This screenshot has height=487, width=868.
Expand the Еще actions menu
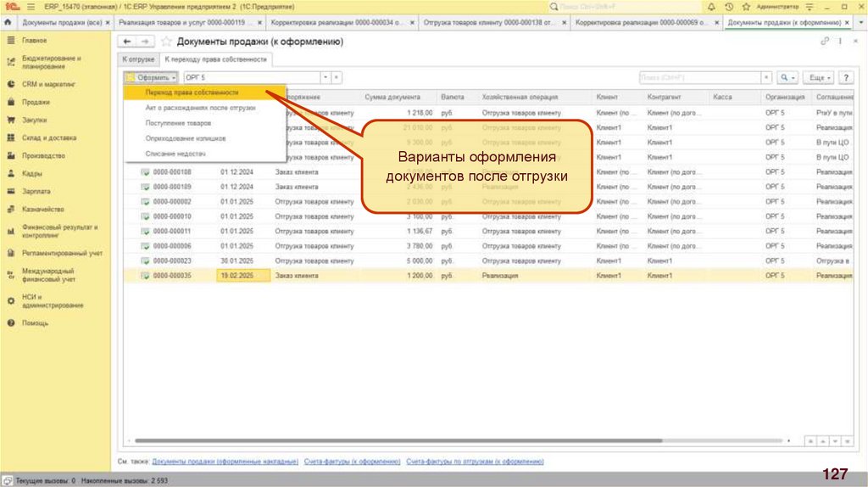pos(817,77)
